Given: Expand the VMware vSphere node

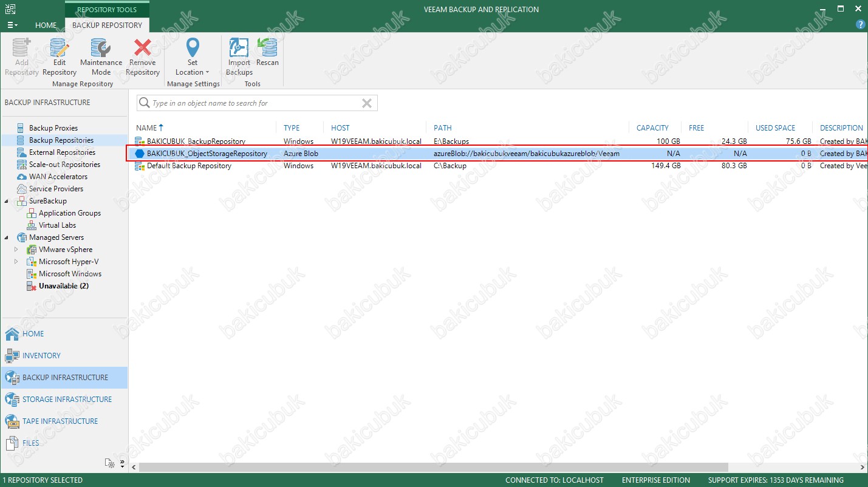Looking at the screenshot, I should click(16, 250).
